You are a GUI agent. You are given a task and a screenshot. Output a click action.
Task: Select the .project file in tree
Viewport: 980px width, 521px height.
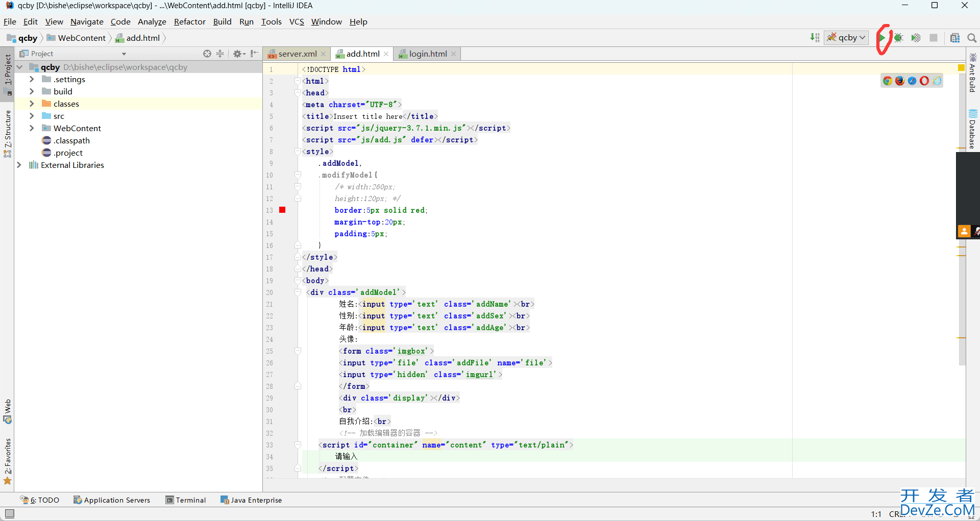pyautogui.click(x=68, y=153)
